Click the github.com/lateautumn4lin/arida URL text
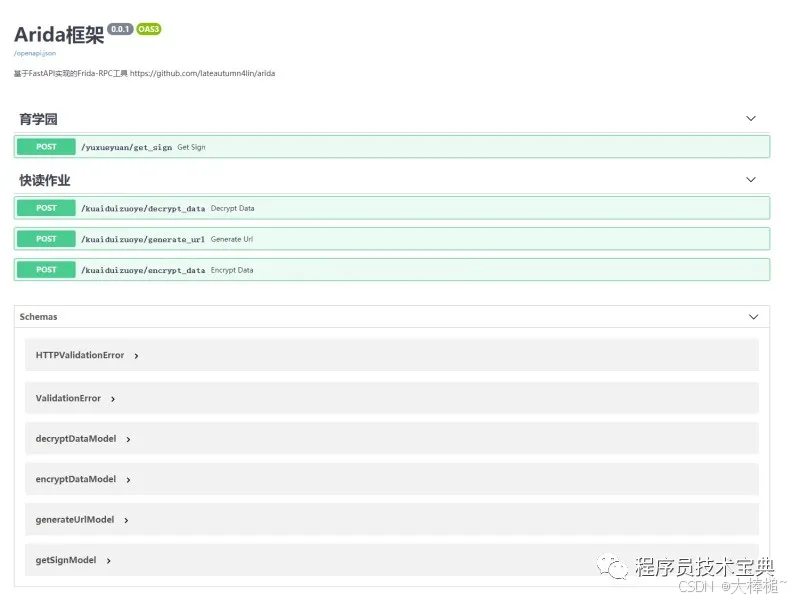800x602 pixels. 203,73
